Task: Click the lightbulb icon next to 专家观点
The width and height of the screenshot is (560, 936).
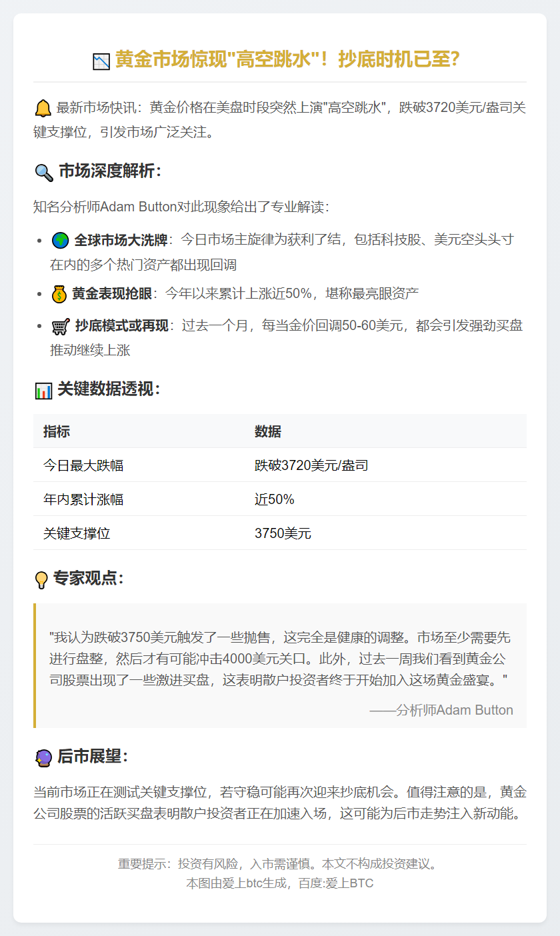Action: pos(42,579)
